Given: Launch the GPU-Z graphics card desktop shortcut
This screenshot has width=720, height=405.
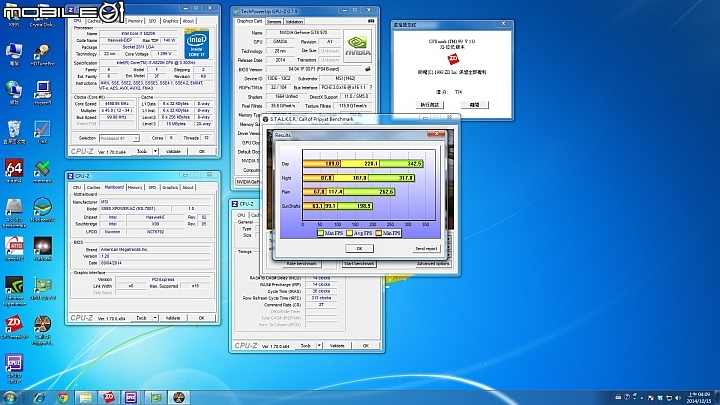Looking at the screenshot, I should 42,287.
